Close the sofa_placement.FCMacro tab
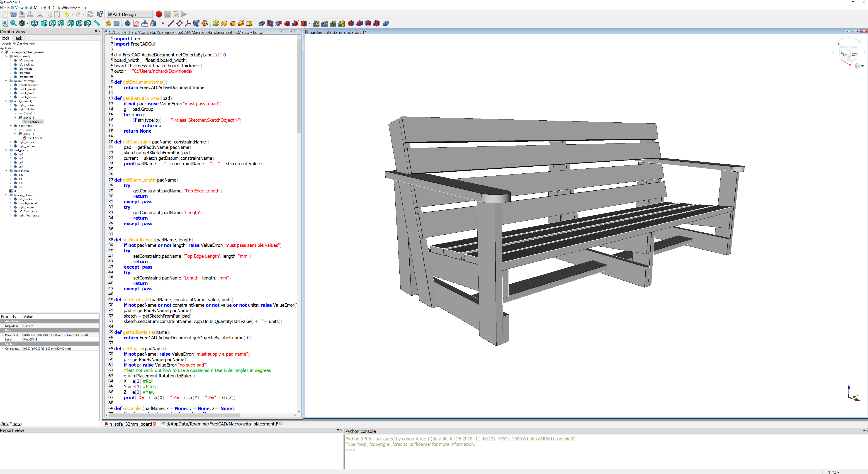 coord(281,424)
